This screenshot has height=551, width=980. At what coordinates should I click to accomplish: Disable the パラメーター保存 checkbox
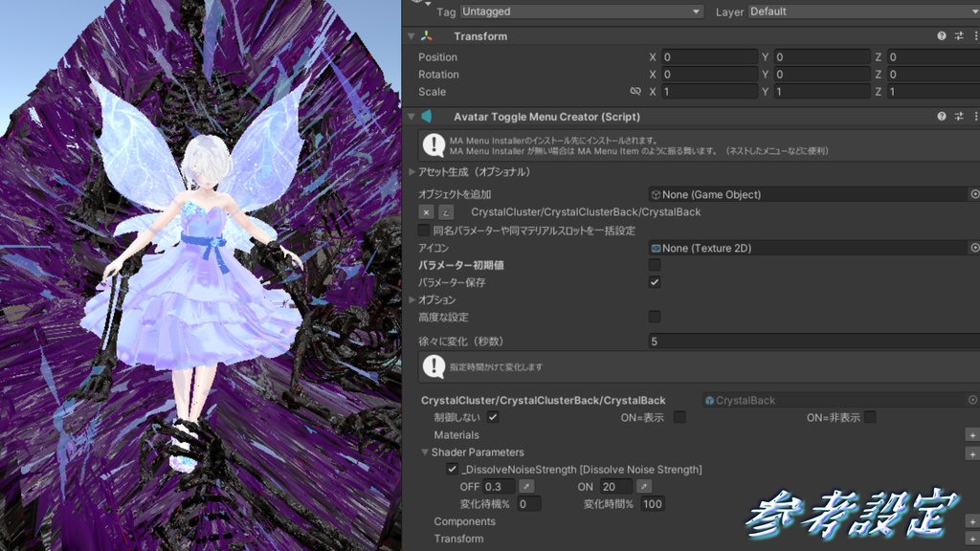(655, 282)
